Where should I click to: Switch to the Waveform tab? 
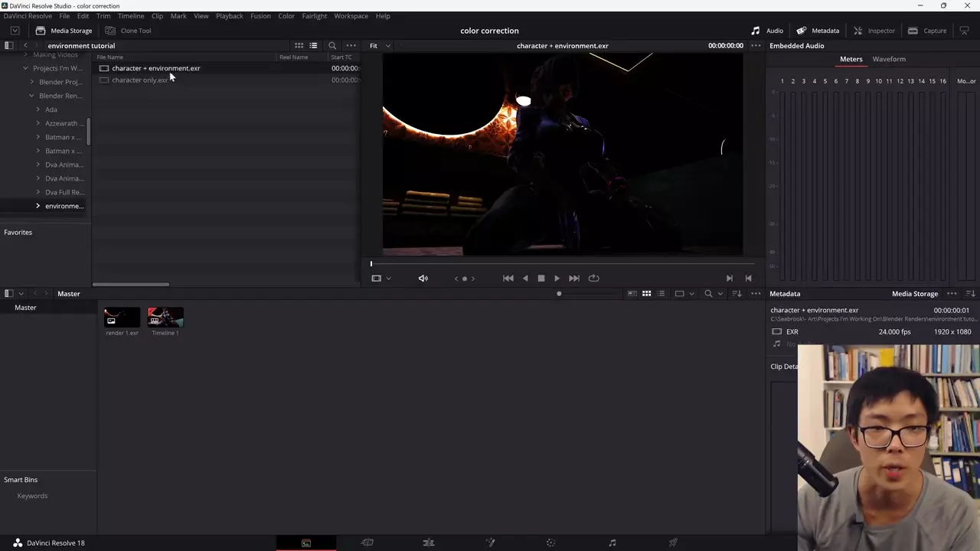(888, 59)
